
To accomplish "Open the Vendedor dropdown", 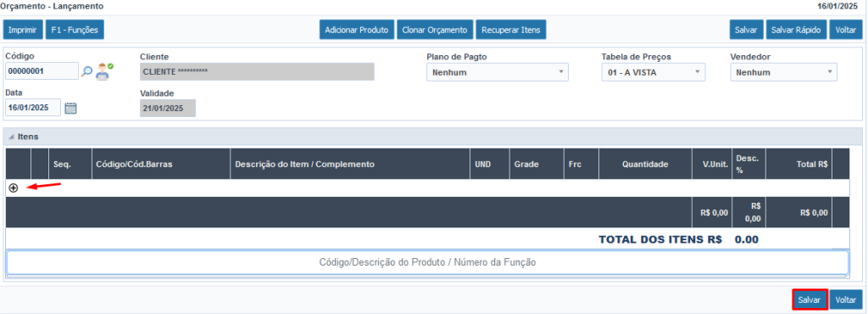I will pos(783,72).
